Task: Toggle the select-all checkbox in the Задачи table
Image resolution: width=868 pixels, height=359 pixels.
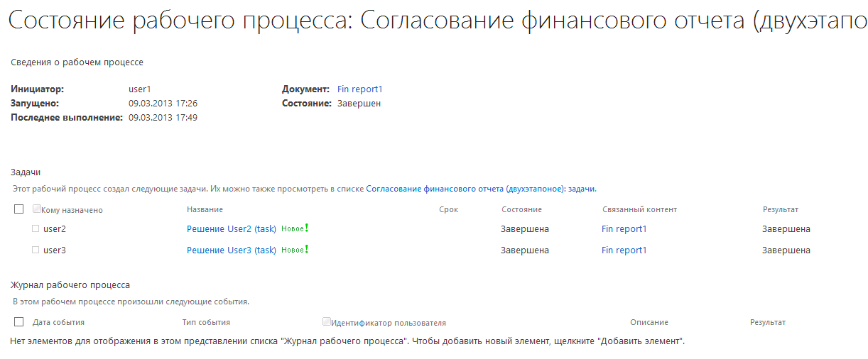Action: (19, 209)
